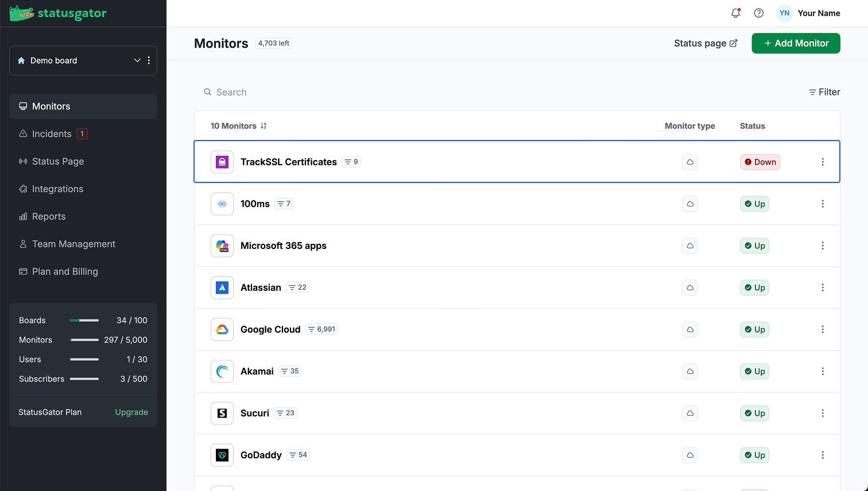
Task: Open Team Management
Action: click(x=83, y=244)
